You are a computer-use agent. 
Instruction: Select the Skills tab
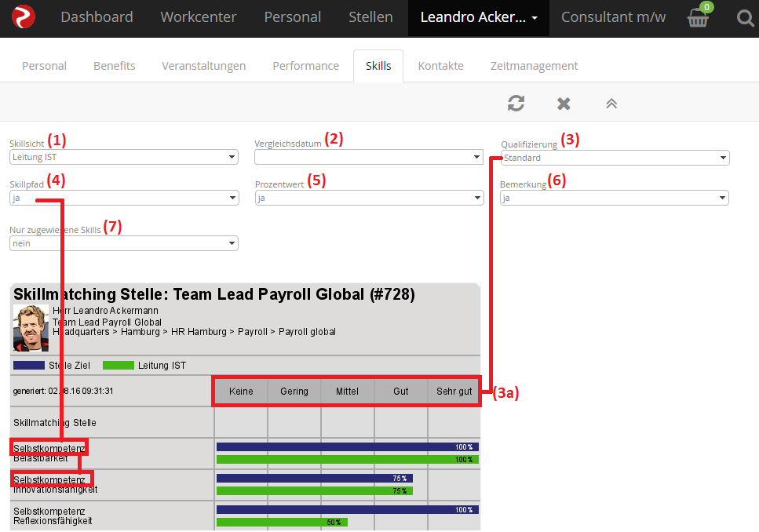click(x=378, y=66)
